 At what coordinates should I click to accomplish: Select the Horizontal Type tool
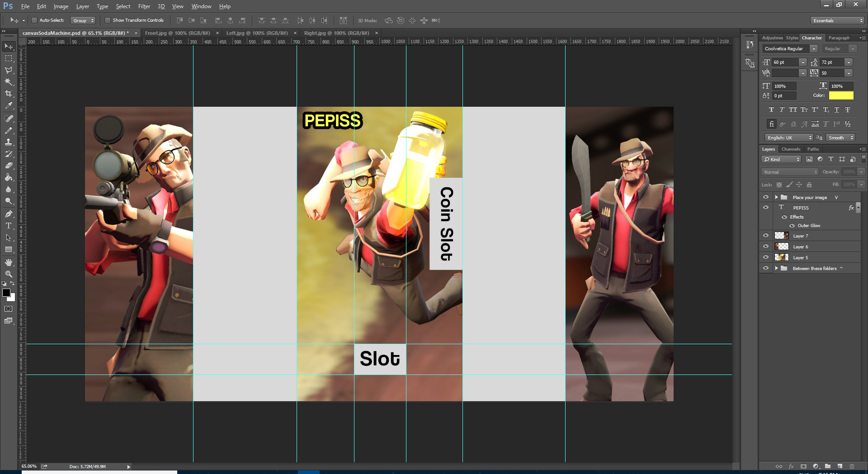(9, 226)
